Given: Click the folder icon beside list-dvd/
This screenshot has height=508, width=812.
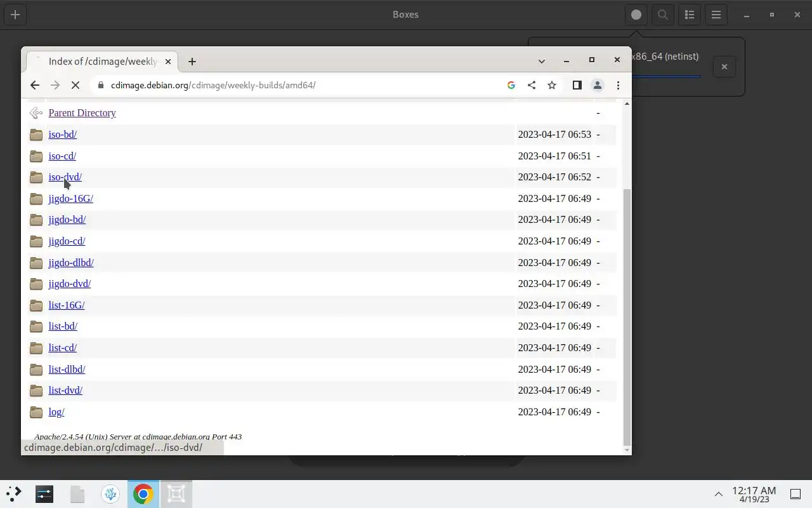Looking at the screenshot, I should pos(36,391).
